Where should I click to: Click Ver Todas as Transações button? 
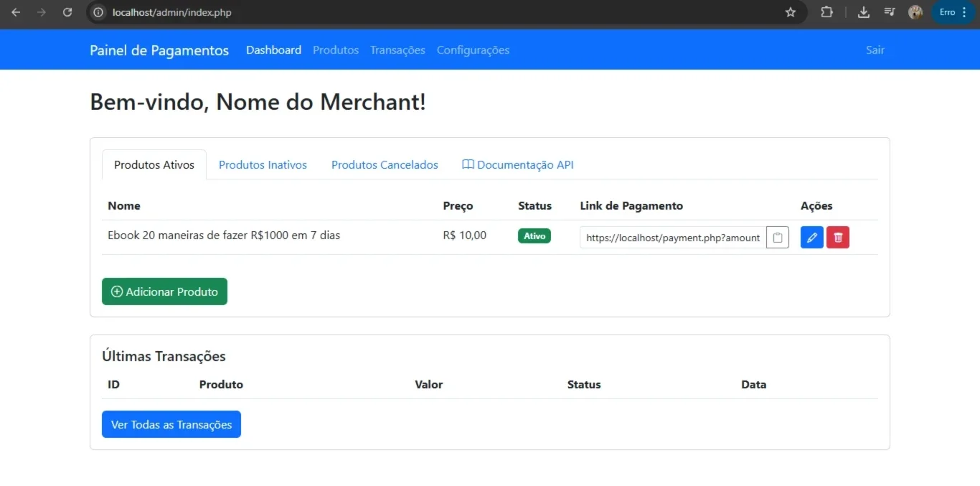[x=171, y=424]
